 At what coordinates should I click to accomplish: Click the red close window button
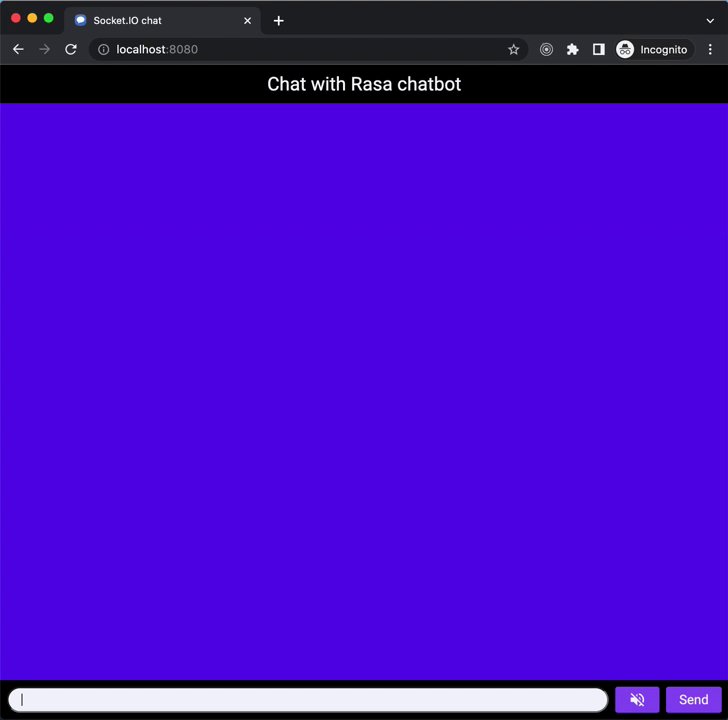(16, 18)
